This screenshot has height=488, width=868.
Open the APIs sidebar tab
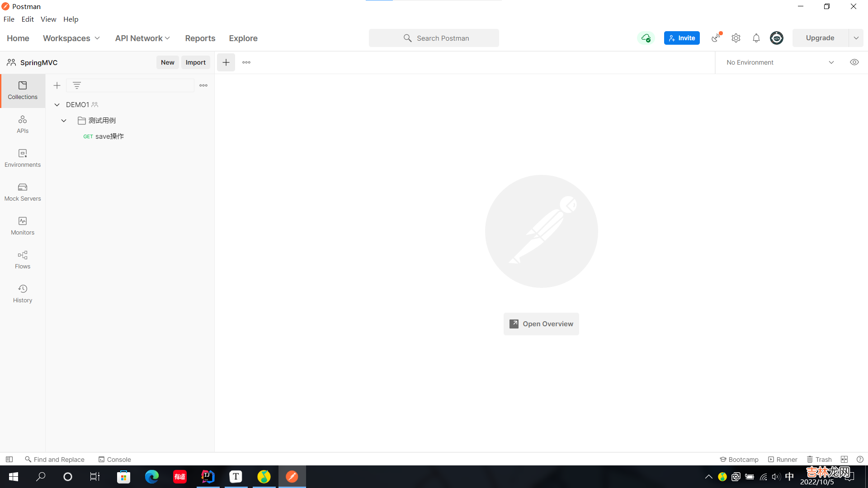coord(23,124)
